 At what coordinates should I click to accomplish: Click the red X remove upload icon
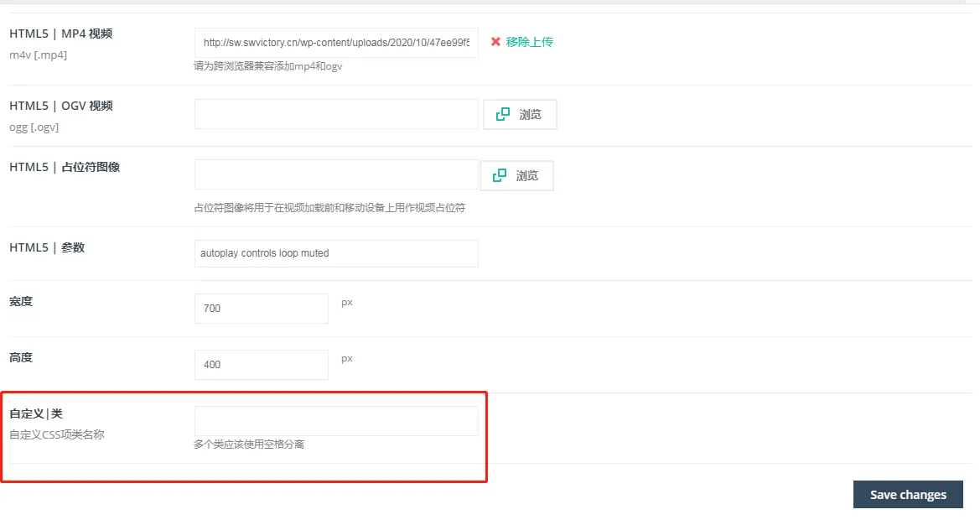tap(495, 42)
